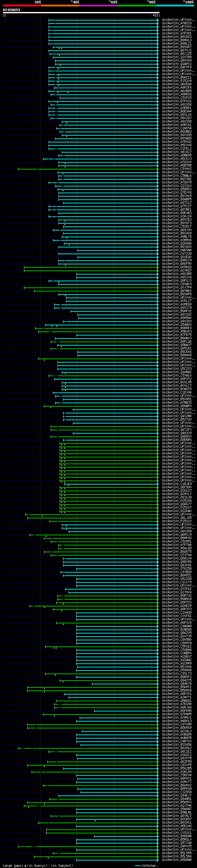
Task: Open hit UniRef100_B9SD43
Action: pos(177,37)
